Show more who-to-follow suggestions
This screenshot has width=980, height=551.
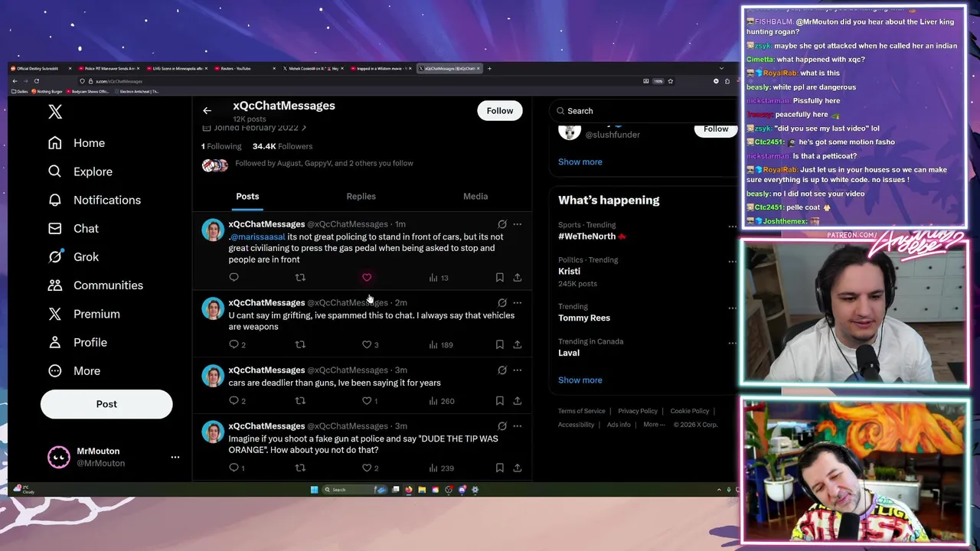point(580,161)
